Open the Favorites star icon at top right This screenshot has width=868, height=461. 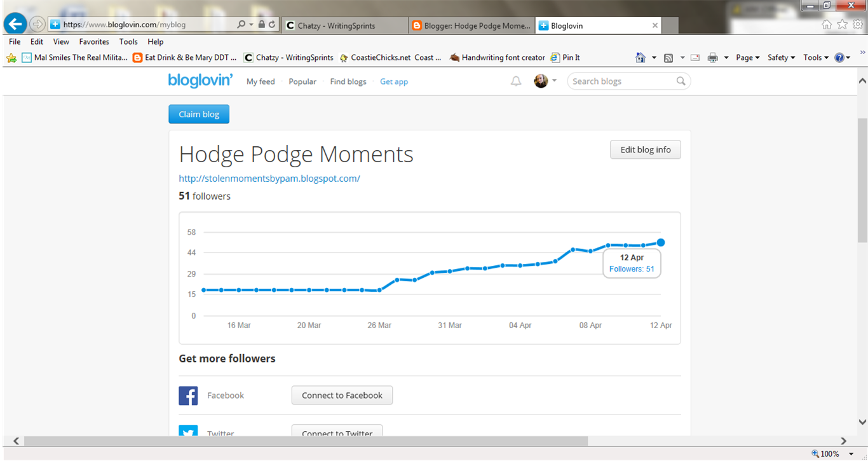pyautogui.click(x=842, y=24)
